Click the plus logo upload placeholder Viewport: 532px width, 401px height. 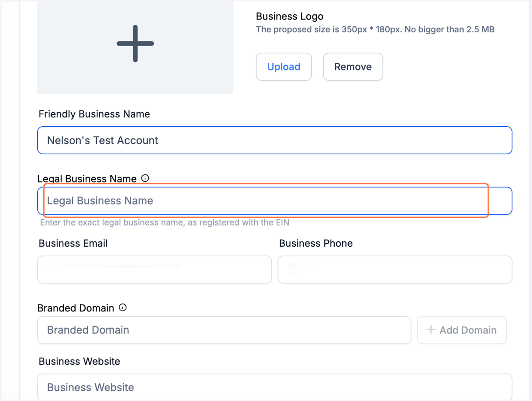(135, 47)
